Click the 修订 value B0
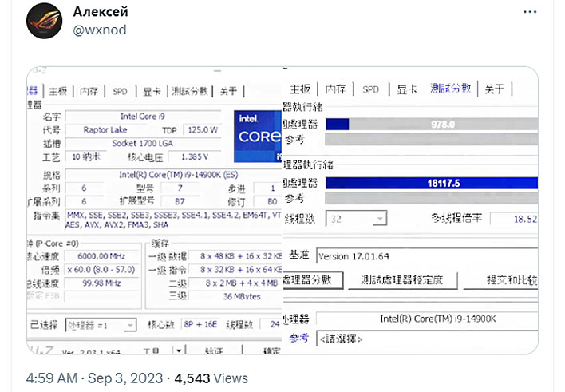 [x=267, y=201]
